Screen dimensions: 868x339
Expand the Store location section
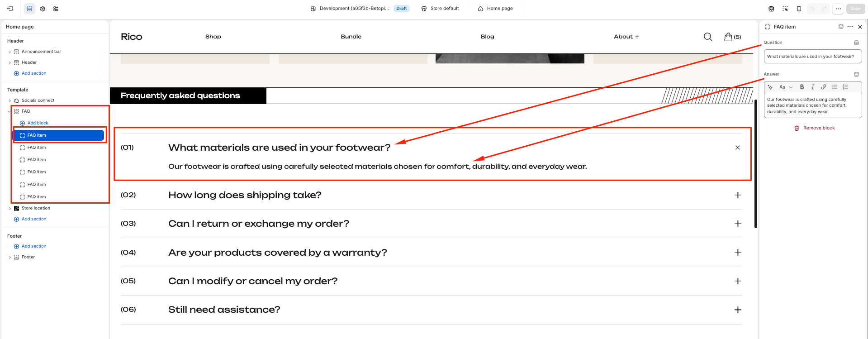(x=10, y=208)
